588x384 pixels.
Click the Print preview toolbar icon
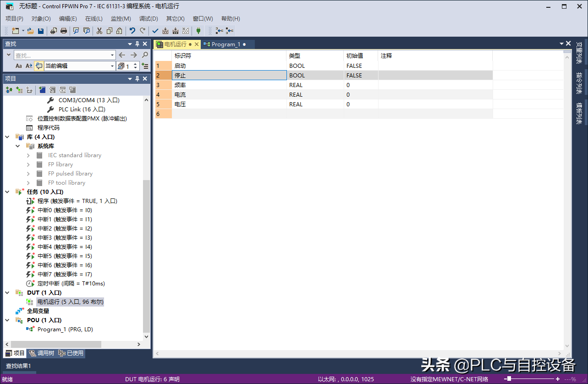(53, 31)
